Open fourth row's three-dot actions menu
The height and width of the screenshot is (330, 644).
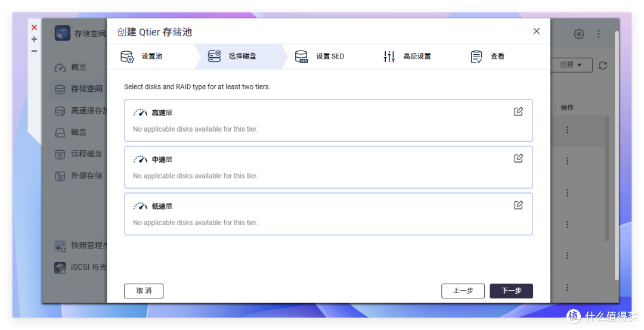click(x=567, y=225)
